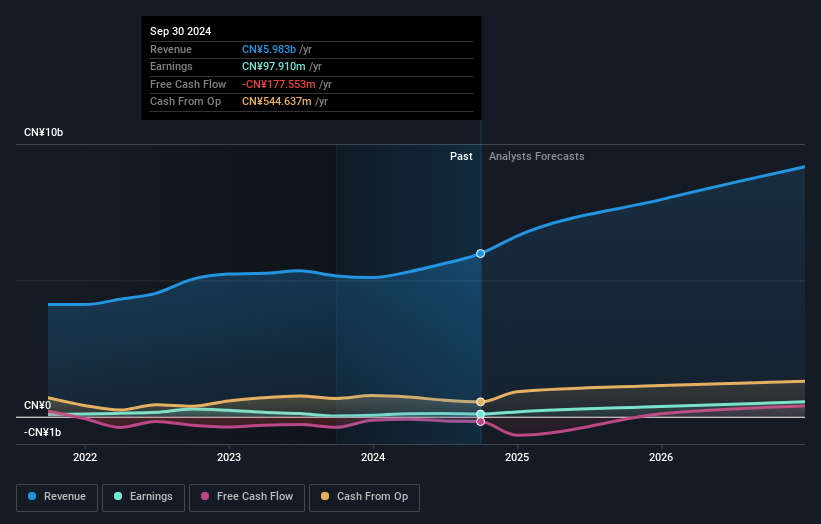Screen dimensions: 821x524
Task: Select the 2022 x-axis label
Action: pyautogui.click(x=85, y=457)
